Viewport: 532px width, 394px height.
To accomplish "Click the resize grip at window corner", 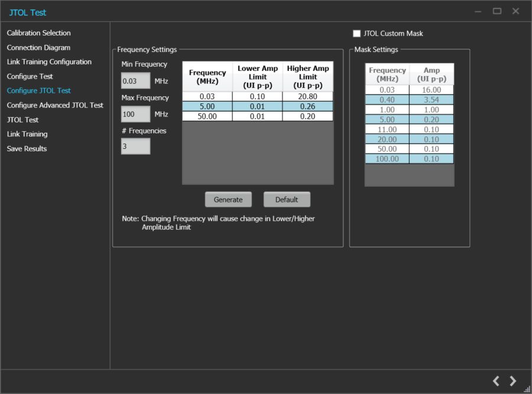I will click(527, 390).
